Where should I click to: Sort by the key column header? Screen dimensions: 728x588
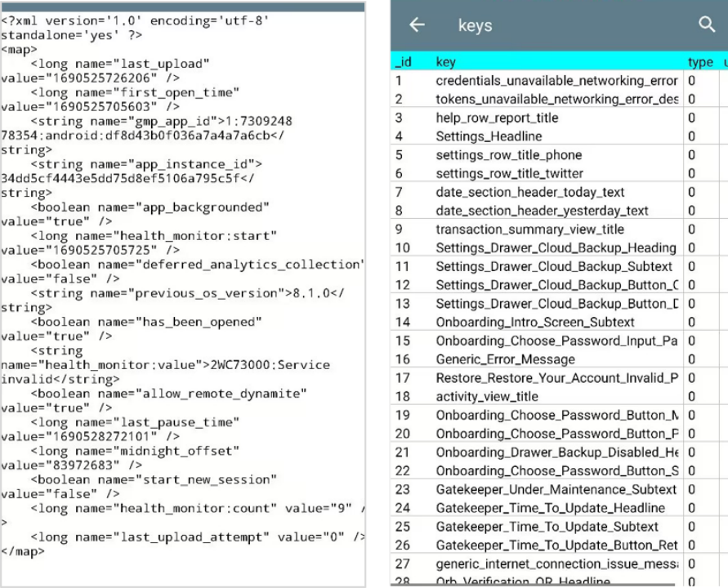[446, 62]
